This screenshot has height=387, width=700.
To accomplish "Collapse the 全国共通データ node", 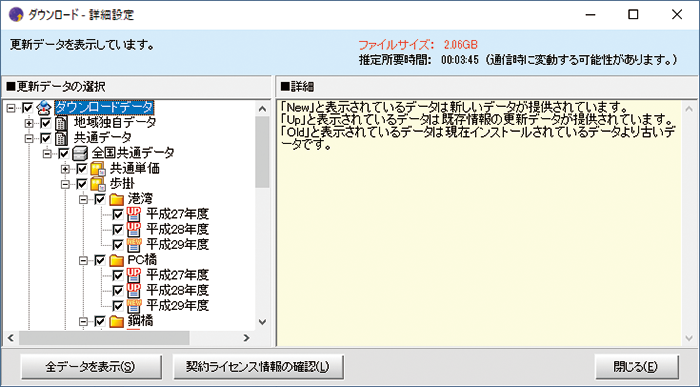I will pyautogui.click(x=47, y=154).
